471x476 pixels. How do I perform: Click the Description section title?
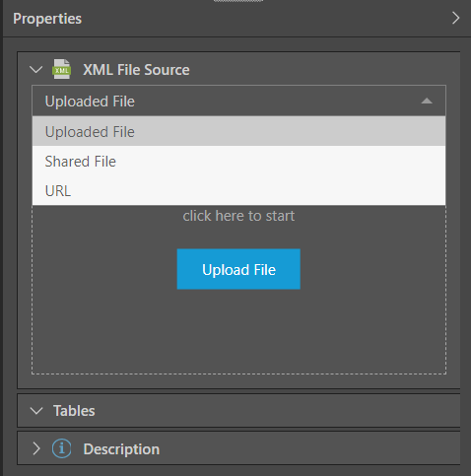pyautogui.click(x=121, y=449)
